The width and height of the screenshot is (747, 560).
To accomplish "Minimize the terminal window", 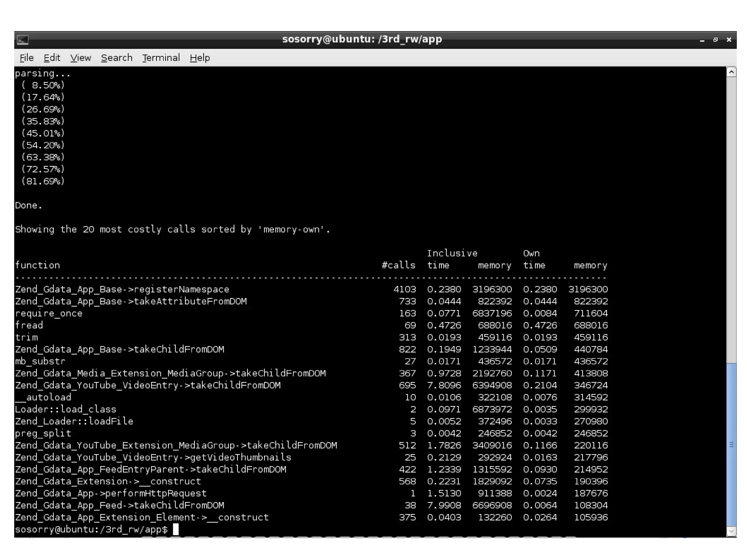I will pos(702,40).
